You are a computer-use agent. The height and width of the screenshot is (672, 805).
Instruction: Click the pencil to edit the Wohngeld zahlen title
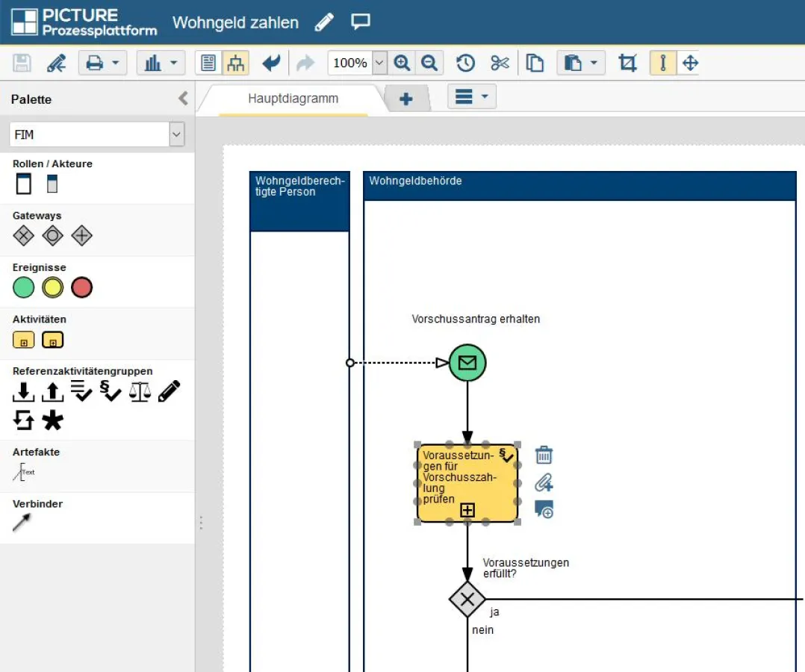[x=324, y=22]
